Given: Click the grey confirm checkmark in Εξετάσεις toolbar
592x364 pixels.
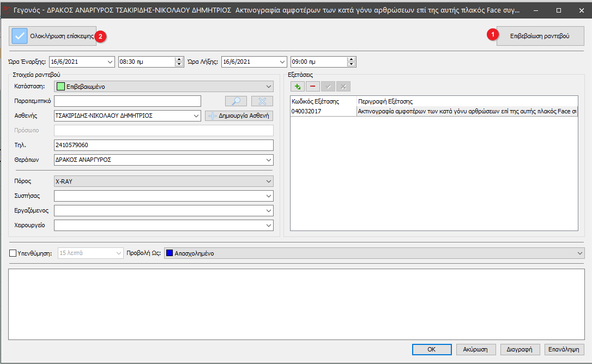Looking at the screenshot, I should pyautogui.click(x=328, y=86).
